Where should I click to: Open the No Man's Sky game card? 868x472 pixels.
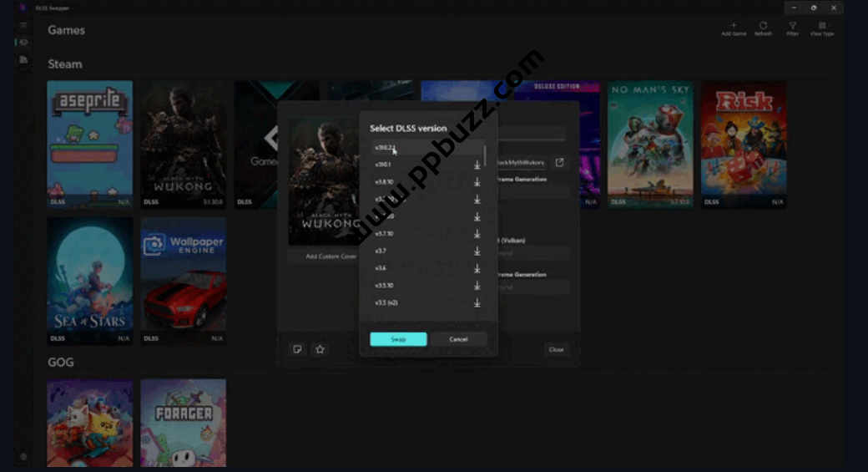click(x=650, y=144)
